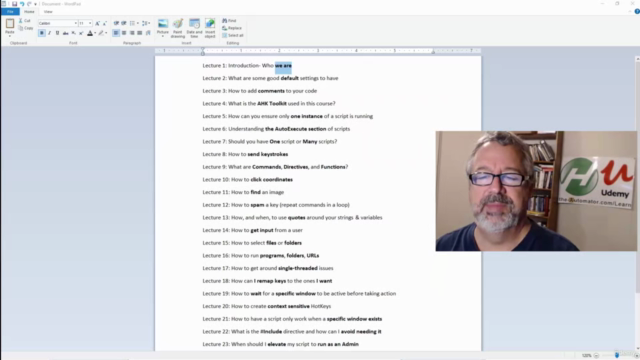Switch to the View ribbon tab
This screenshot has width=640, height=360.
(x=48, y=12)
